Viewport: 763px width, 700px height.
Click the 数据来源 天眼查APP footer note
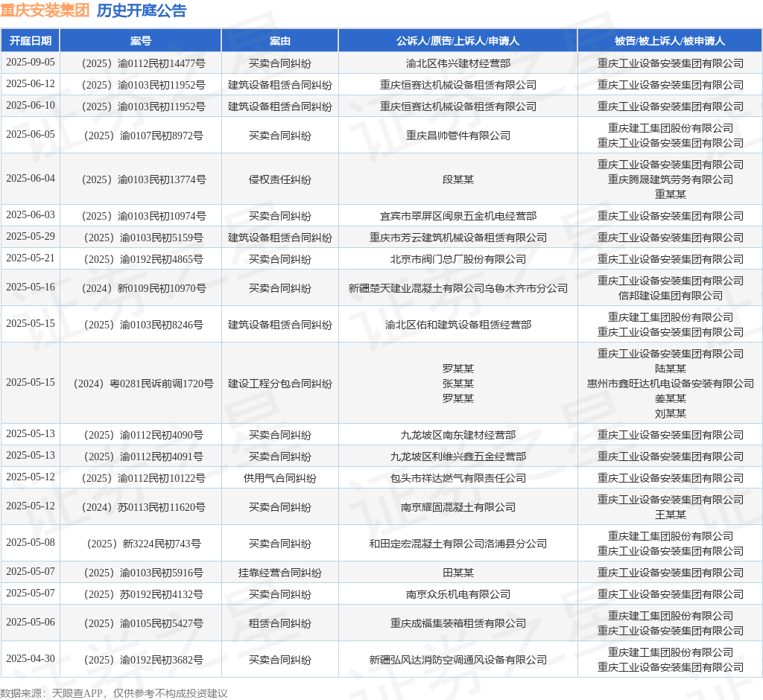tap(114, 693)
